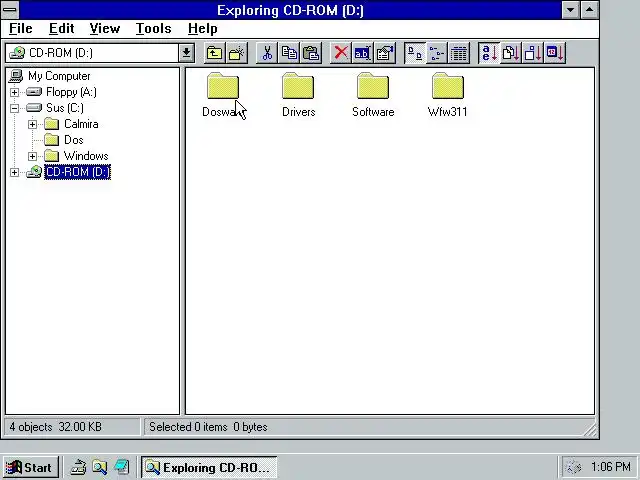The image size is (640, 480).
Task: Switch to small icons list view
Action: tap(437, 53)
